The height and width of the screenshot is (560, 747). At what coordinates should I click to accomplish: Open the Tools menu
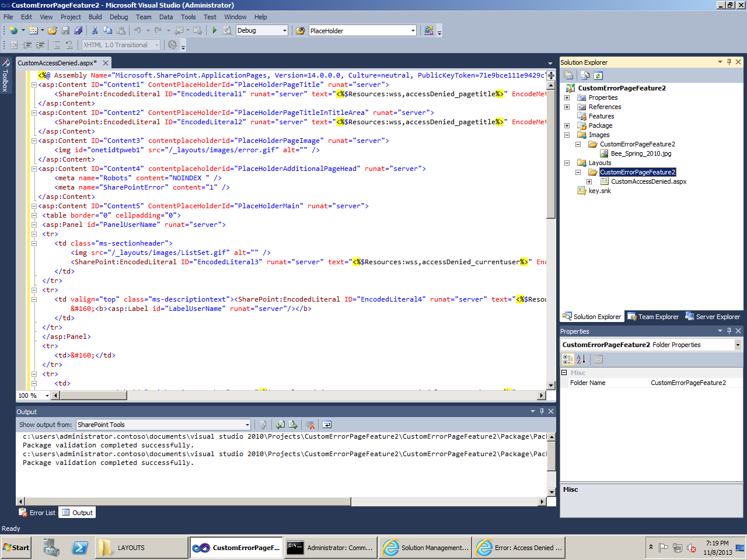[188, 17]
